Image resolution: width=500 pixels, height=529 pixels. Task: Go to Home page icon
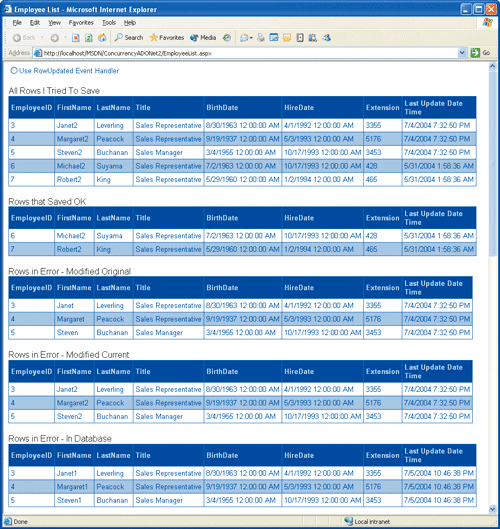click(102, 38)
